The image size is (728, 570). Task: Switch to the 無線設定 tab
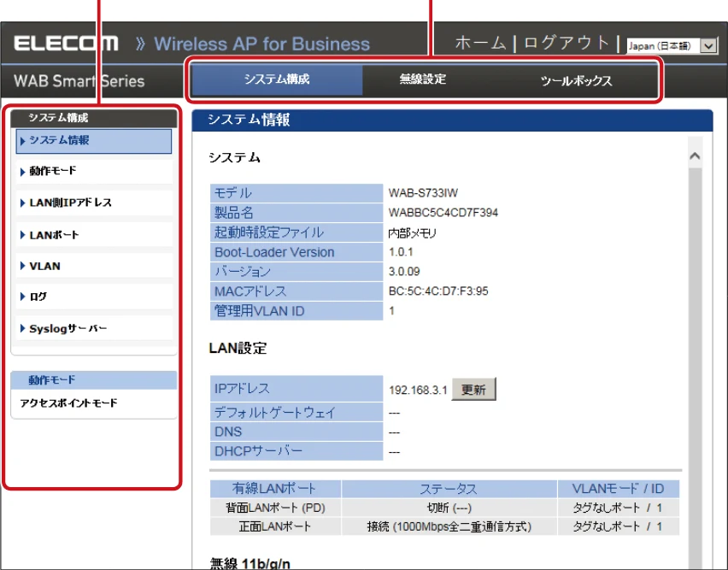(422, 79)
